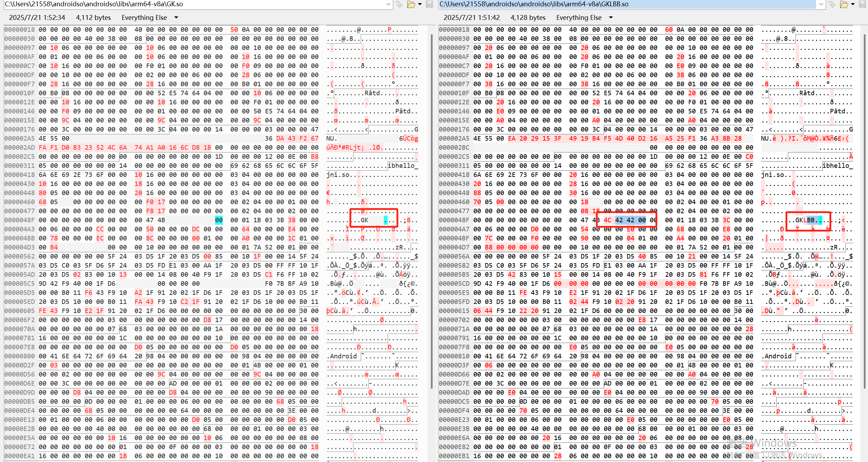The width and height of the screenshot is (868, 462).
Task: Open the right pane browse folder icon
Action: click(844, 4)
